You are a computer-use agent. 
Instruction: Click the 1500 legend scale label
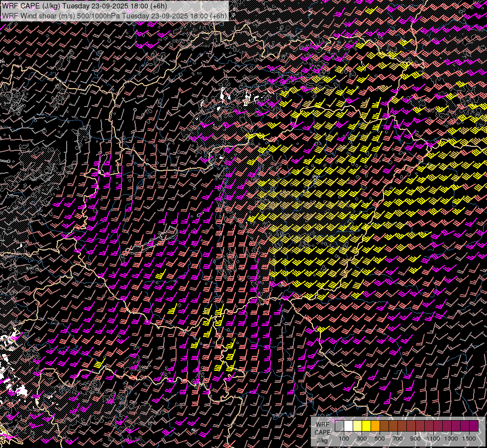(x=469, y=439)
